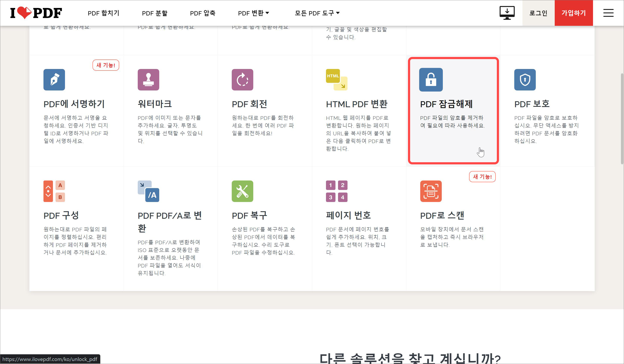The width and height of the screenshot is (624, 364).
Task: Select the PDF rotate icon
Action: coord(242,80)
